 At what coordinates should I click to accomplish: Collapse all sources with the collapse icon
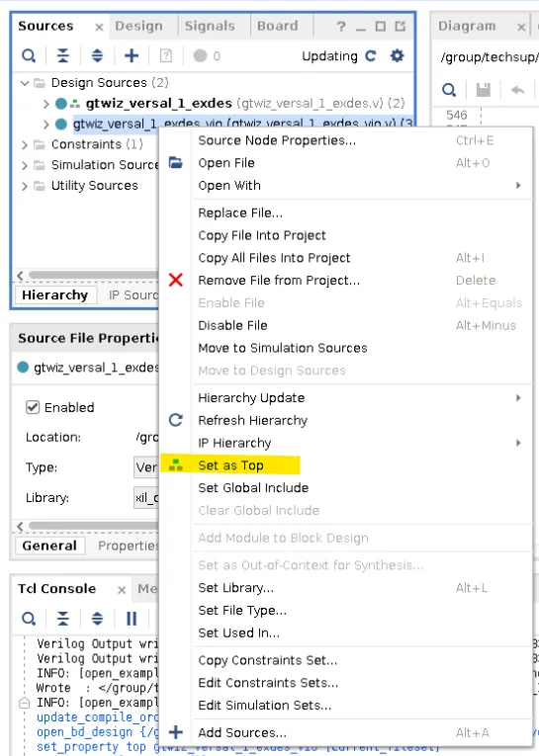pyautogui.click(x=62, y=56)
